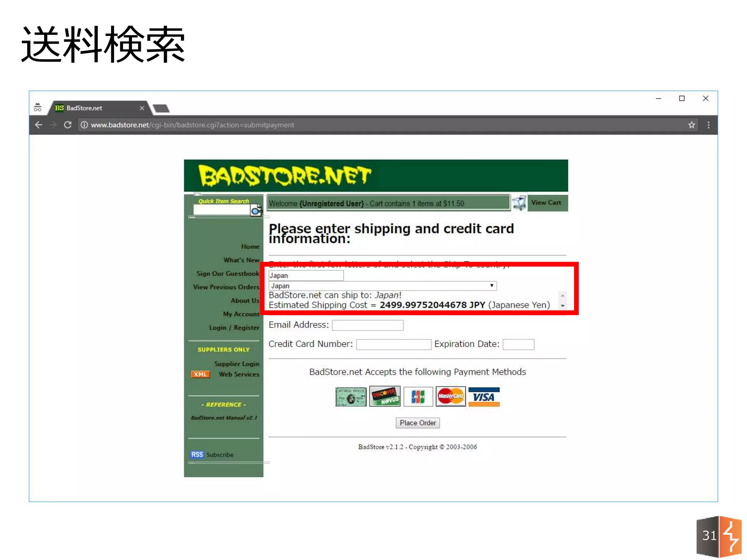Click the Quick Item Search magnifier icon

(256, 211)
